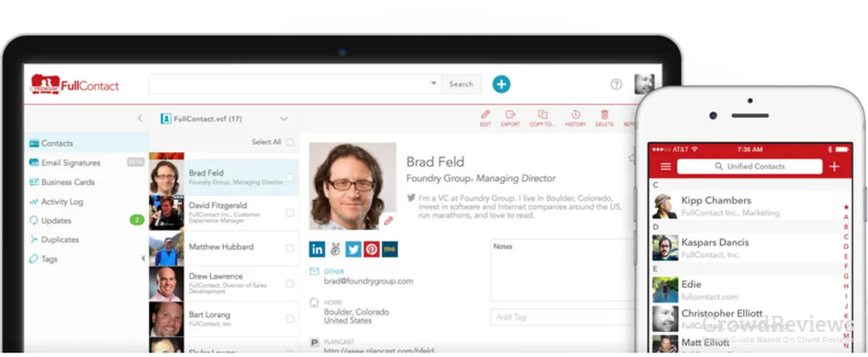Click the FullContact logo
The width and height of the screenshot is (868, 357).
pos(75,84)
